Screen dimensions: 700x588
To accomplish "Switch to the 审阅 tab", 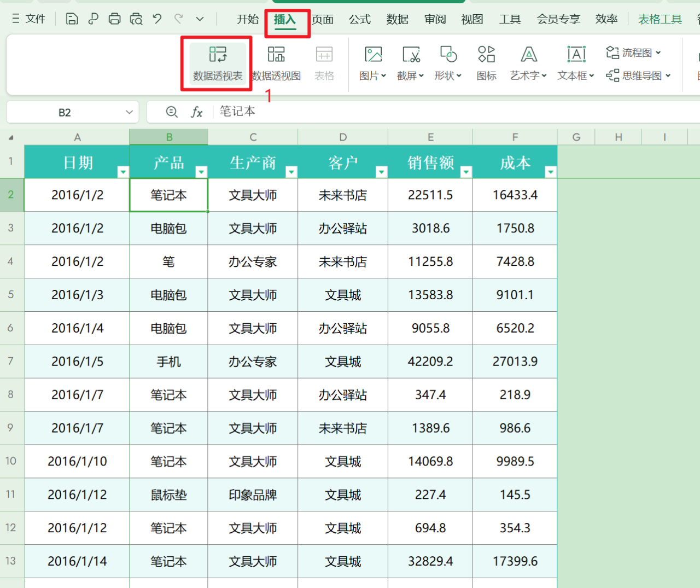I will (x=435, y=19).
